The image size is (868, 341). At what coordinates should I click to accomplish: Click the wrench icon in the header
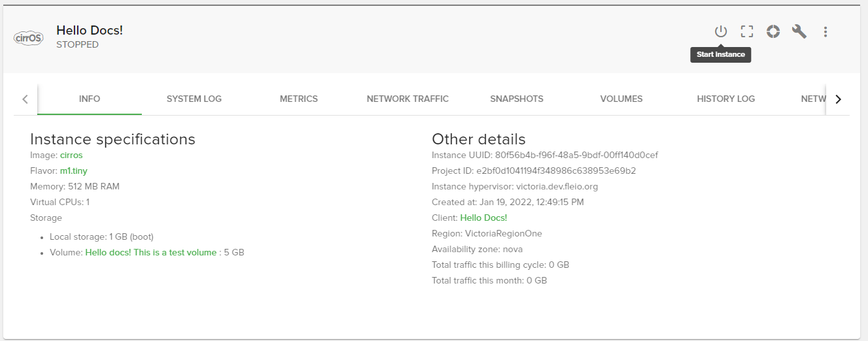pyautogui.click(x=799, y=31)
